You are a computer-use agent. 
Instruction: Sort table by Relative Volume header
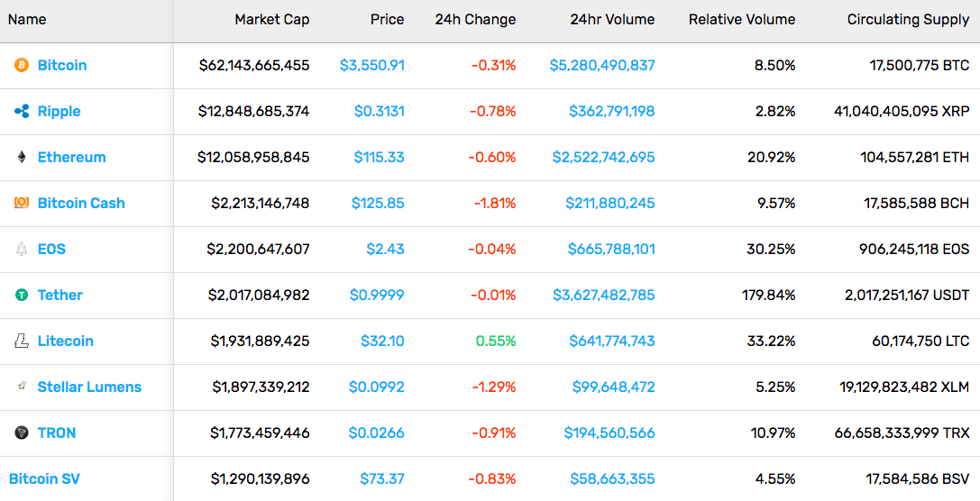[742, 19]
